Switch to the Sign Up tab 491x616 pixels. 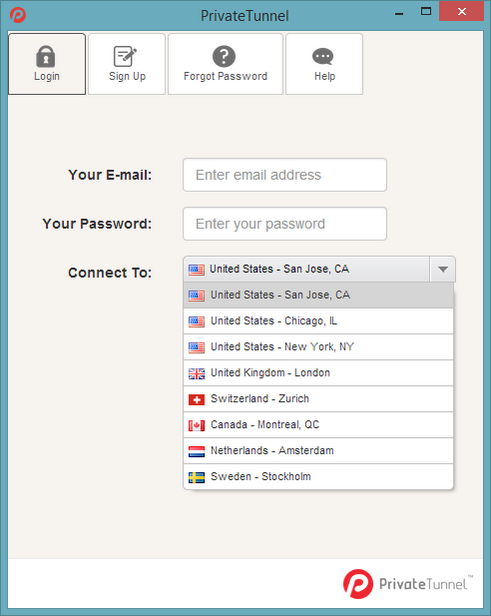coord(127,64)
